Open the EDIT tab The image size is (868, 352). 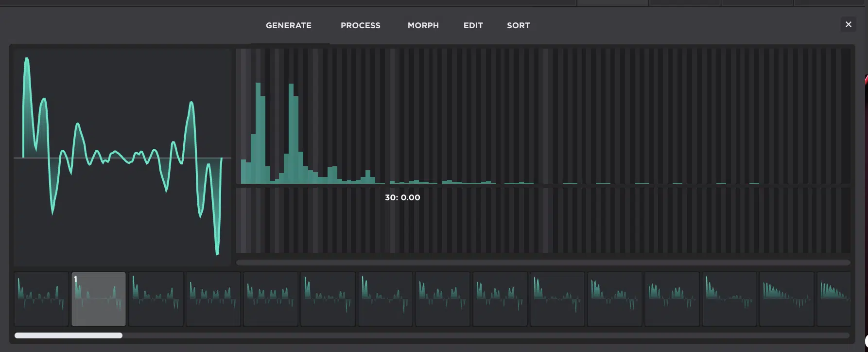(473, 25)
